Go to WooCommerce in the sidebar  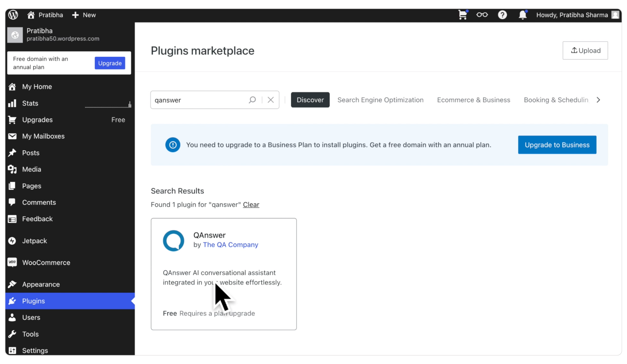46,262
